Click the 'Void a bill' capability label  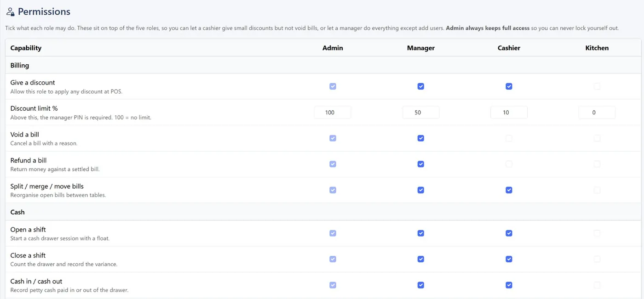coord(25,135)
